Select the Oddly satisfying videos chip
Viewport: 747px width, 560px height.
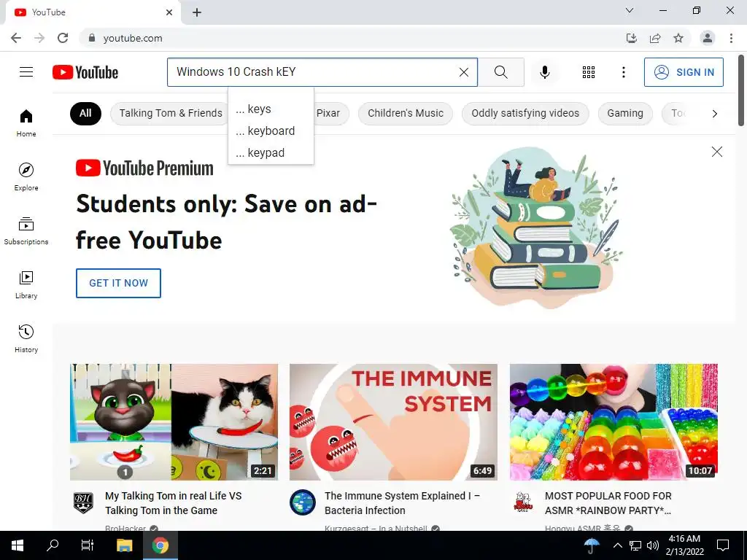tap(525, 113)
